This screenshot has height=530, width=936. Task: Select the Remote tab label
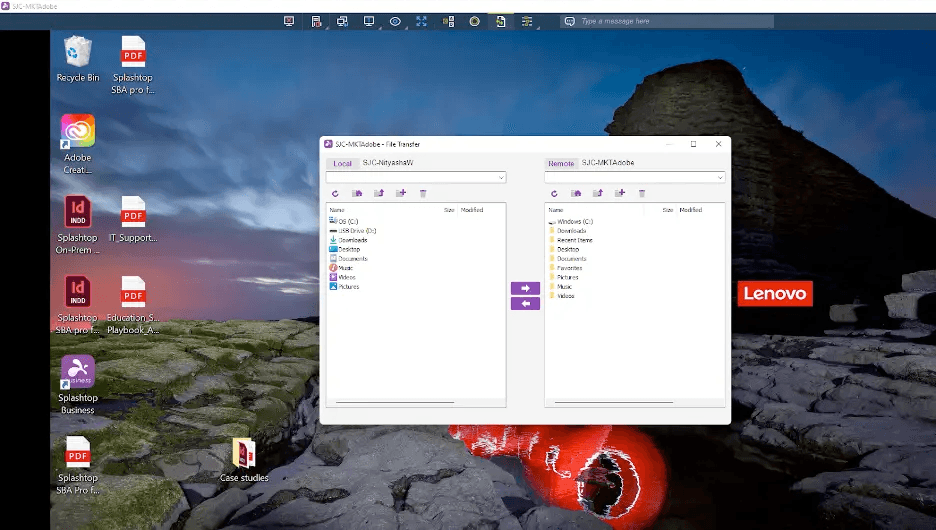point(560,163)
